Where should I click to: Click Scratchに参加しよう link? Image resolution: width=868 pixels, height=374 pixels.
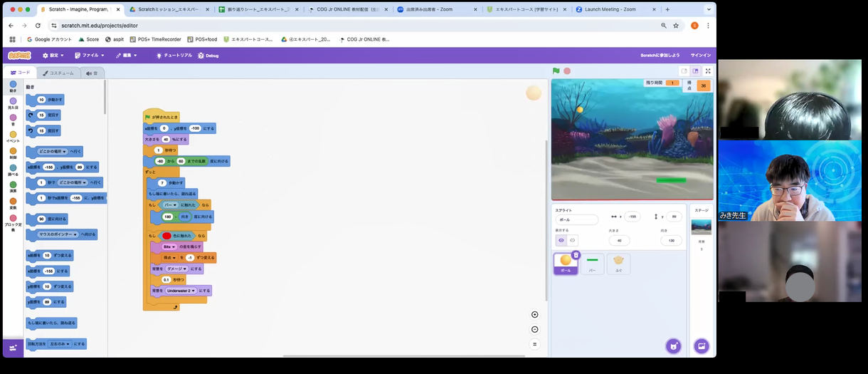(660, 55)
